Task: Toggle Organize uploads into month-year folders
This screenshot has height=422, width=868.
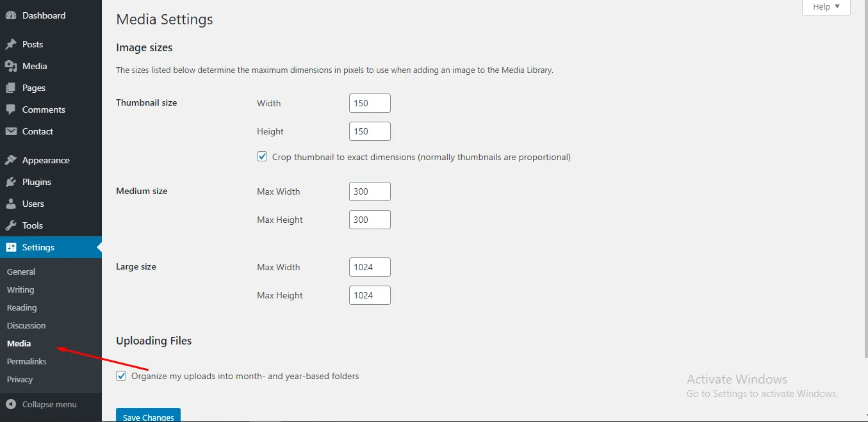Action: [x=121, y=376]
